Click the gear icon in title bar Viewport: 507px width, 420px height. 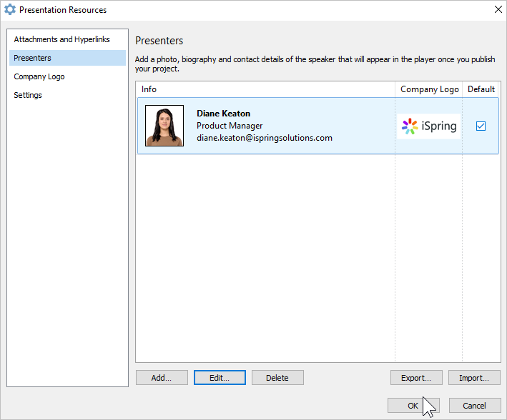pyautogui.click(x=10, y=10)
